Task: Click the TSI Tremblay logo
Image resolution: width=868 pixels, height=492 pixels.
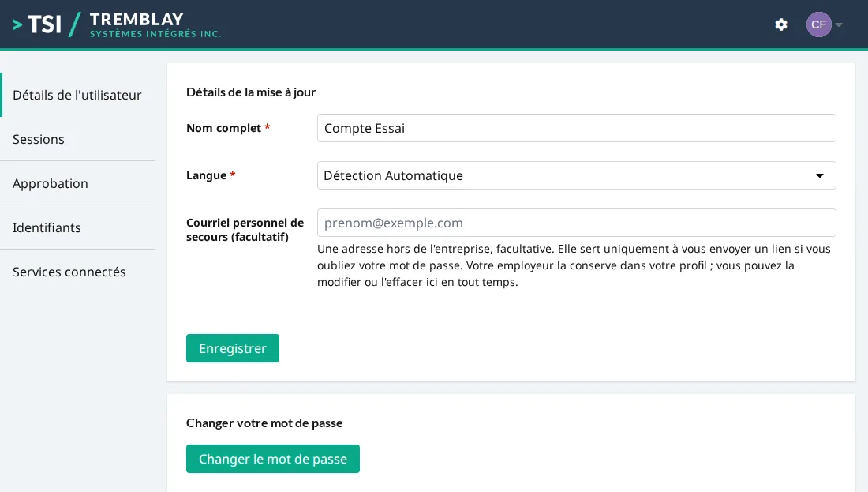Action: click(116, 24)
